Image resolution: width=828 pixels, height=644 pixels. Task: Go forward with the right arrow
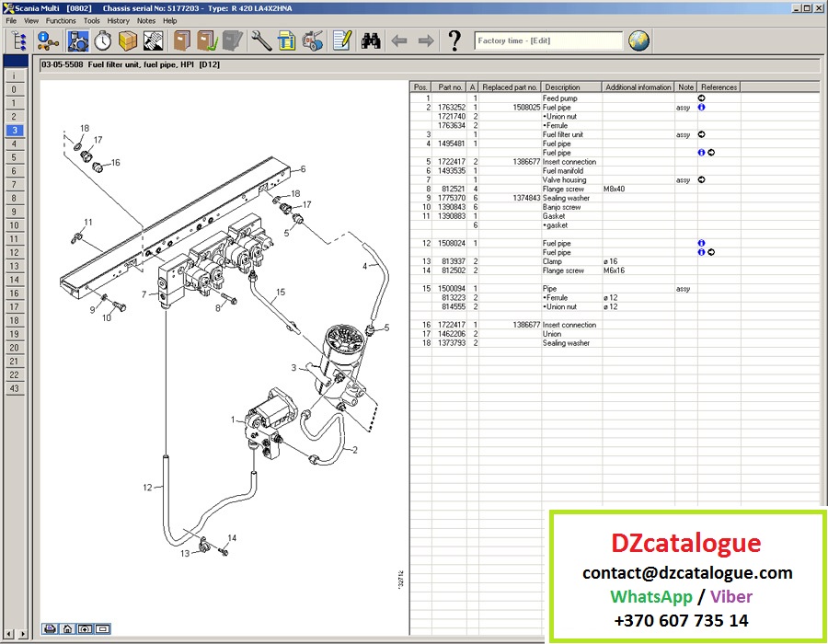(x=426, y=40)
